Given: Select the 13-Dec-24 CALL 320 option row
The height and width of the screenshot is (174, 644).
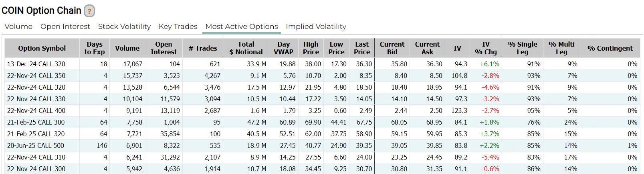Looking at the screenshot, I should (36, 64).
